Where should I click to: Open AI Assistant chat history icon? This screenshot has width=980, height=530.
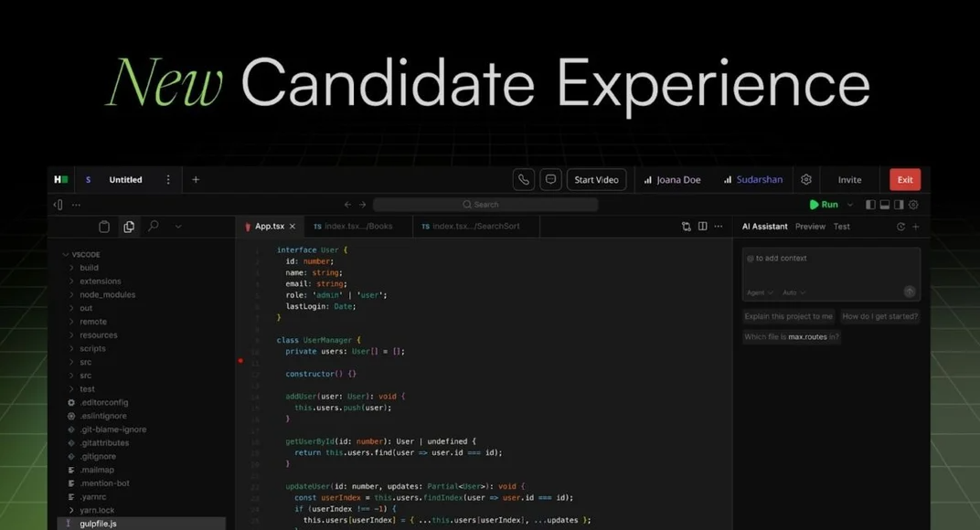(x=900, y=227)
